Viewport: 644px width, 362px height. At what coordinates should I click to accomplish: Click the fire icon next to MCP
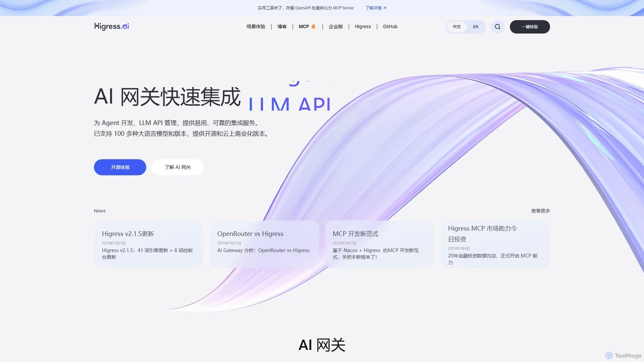(x=313, y=27)
